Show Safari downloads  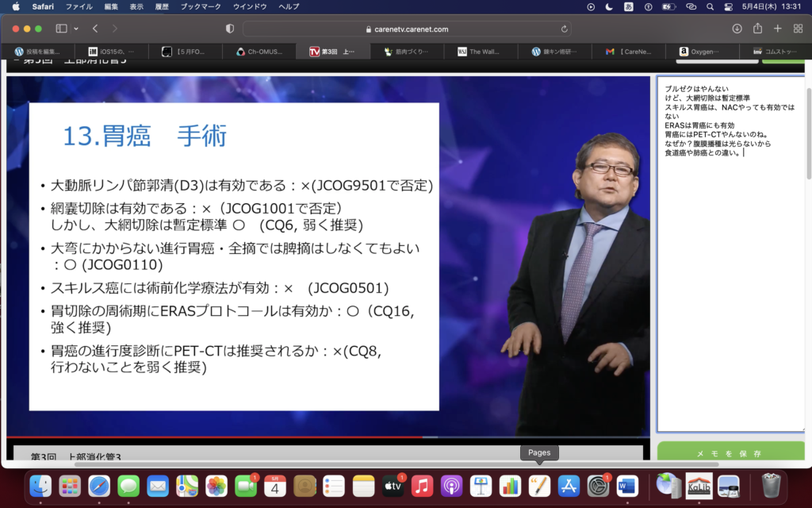click(x=737, y=29)
